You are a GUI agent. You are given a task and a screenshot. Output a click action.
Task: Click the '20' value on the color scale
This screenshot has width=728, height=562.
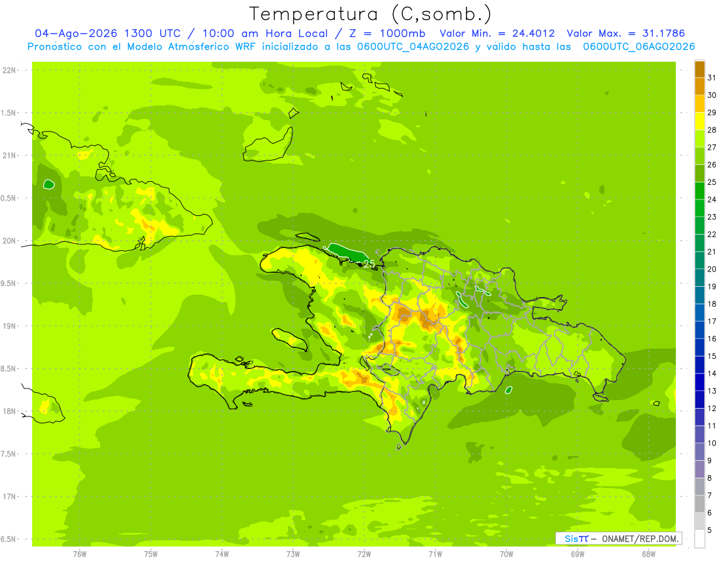click(x=712, y=269)
